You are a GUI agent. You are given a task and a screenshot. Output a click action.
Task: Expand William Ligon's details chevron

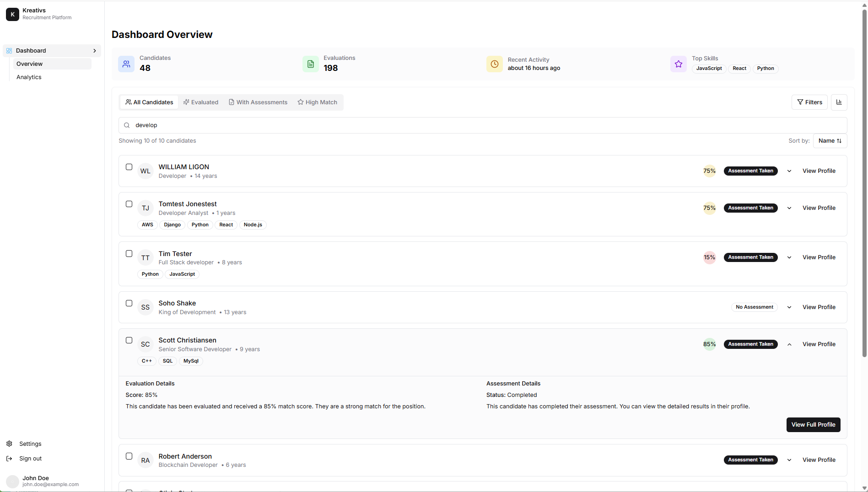[789, 171]
